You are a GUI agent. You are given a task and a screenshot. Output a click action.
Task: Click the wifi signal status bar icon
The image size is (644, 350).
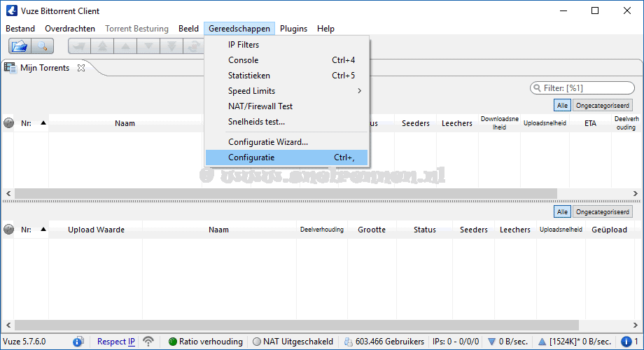pos(148,342)
